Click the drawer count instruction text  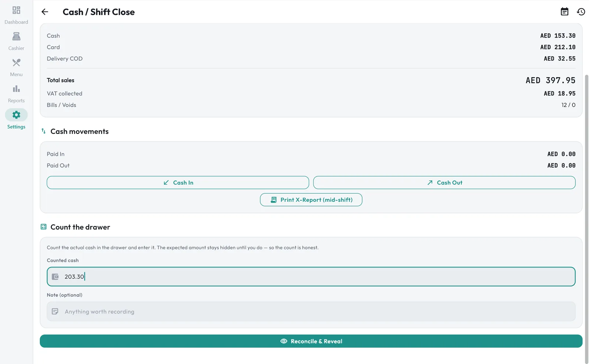click(183, 248)
